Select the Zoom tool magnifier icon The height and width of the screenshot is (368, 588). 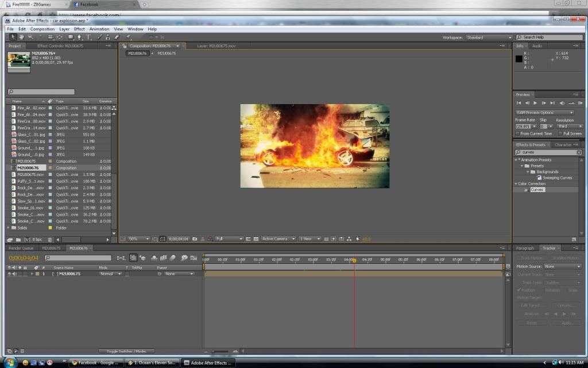pos(30,37)
